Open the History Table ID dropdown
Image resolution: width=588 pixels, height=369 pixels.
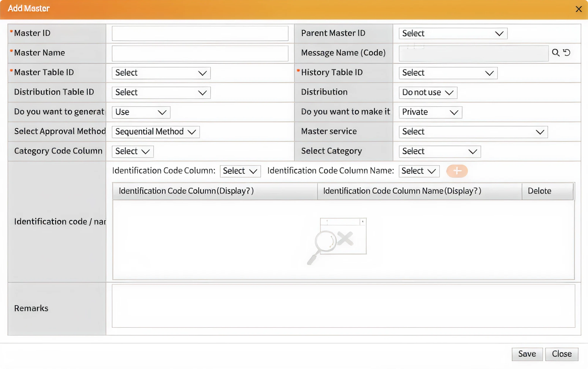(447, 73)
